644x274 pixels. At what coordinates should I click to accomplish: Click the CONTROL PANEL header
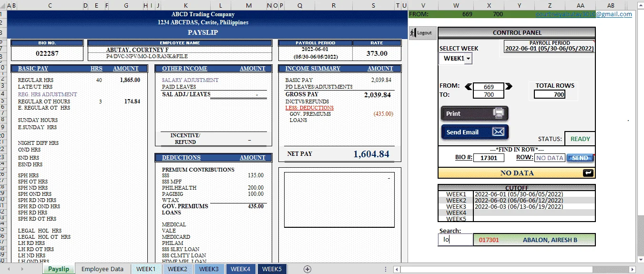[x=517, y=32]
